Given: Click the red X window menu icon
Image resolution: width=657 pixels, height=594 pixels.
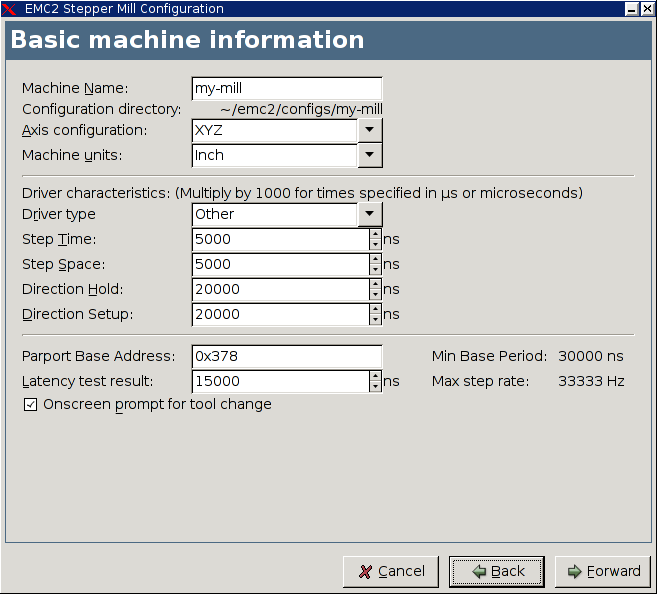Looking at the screenshot, I should [x=9, y=9].
